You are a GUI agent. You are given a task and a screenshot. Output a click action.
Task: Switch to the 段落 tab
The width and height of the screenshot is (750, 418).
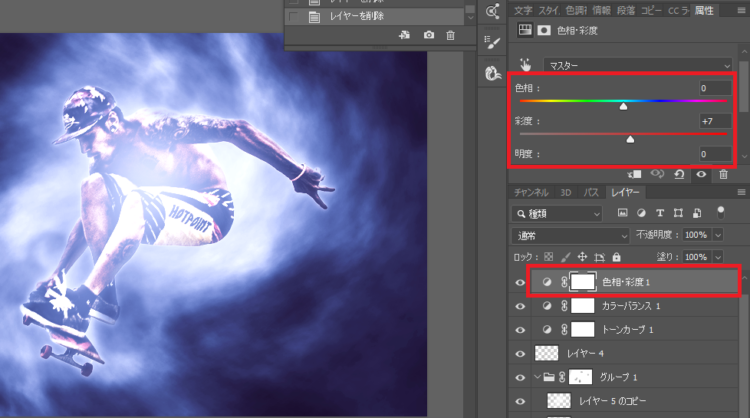pos(626,11)
